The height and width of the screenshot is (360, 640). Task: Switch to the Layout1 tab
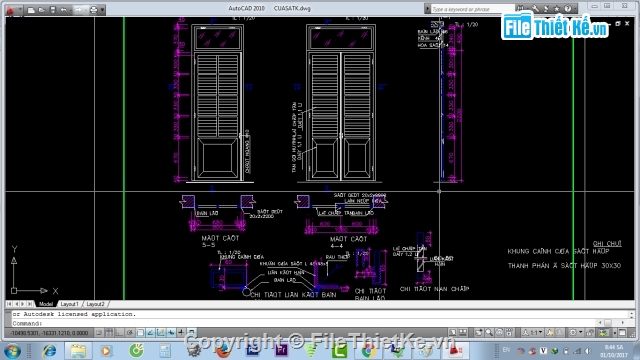[x=69, y=304]
